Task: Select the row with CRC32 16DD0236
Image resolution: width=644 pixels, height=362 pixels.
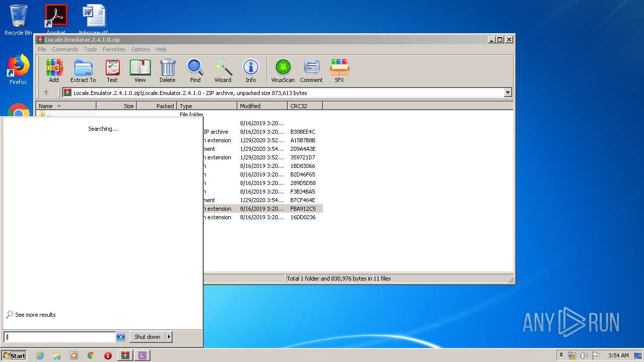Action: coord(263,217)
